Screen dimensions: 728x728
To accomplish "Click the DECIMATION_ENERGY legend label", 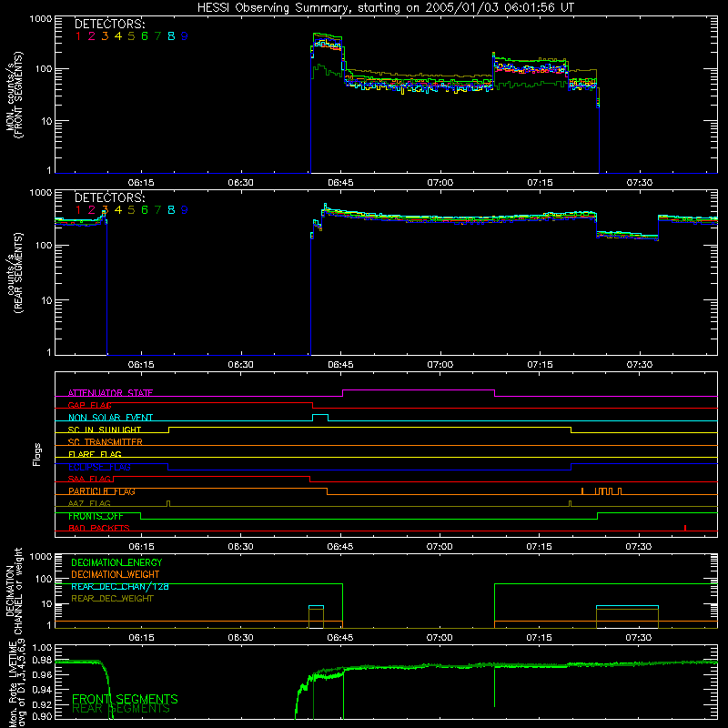I will (x=116, y=562).
